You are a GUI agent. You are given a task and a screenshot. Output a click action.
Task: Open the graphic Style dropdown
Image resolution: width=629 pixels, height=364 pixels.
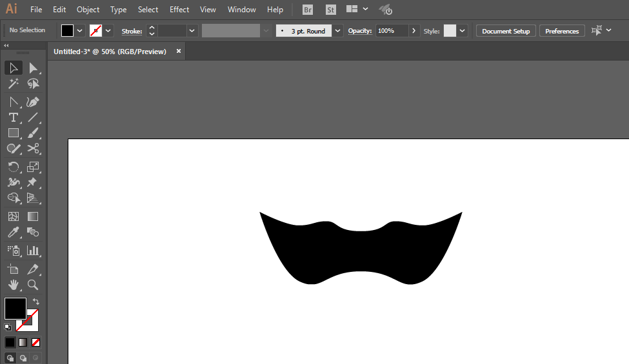(x=462, y=31)
